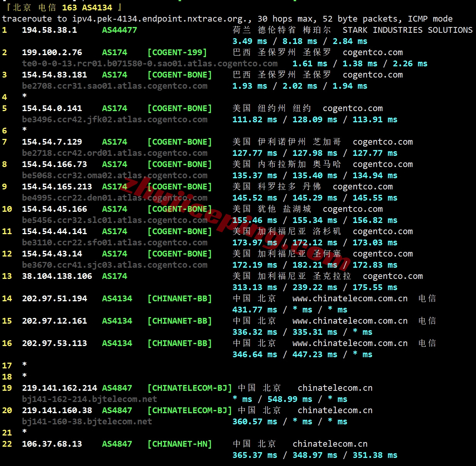Click AS4134 on the 202.97.53.113 row
Screen dimensions: 476x466
117,343
